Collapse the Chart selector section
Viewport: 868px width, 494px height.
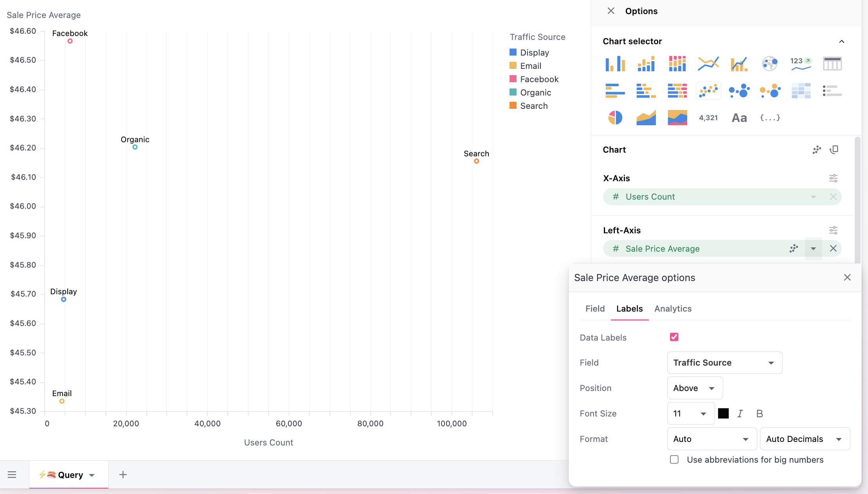pyautogui.click(x=841, y=41)
